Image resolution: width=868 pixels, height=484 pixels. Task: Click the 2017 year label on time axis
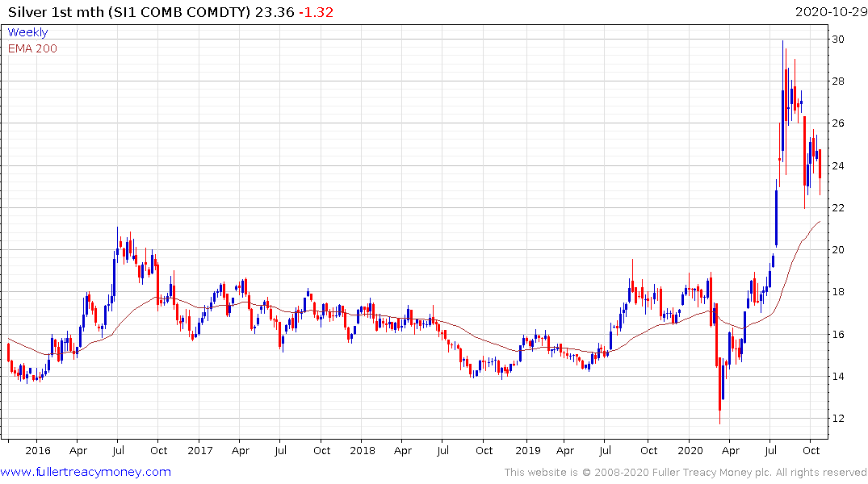199,450
